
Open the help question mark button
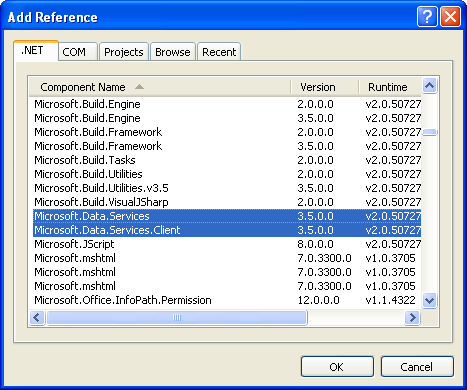(427, 17)
